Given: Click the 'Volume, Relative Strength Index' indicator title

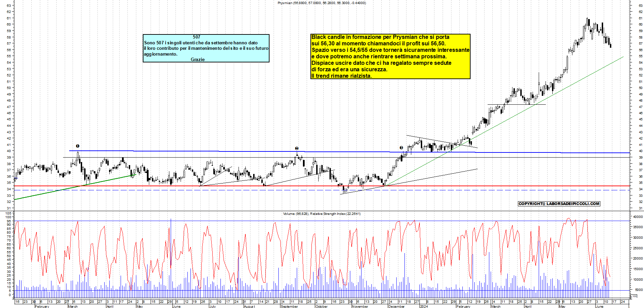Looking at the screenshot, I should click(x=322, y=214).
